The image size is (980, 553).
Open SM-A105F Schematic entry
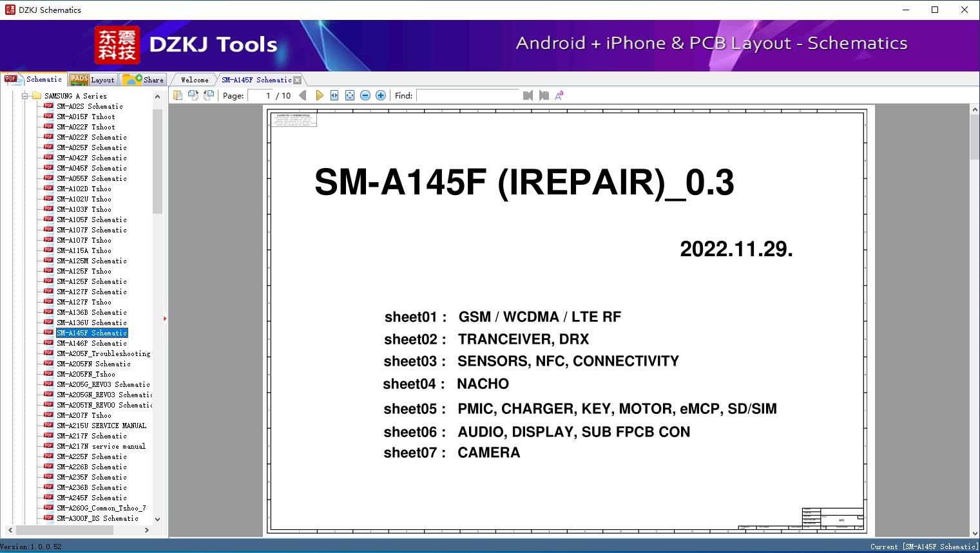click(x=91, y=220)
